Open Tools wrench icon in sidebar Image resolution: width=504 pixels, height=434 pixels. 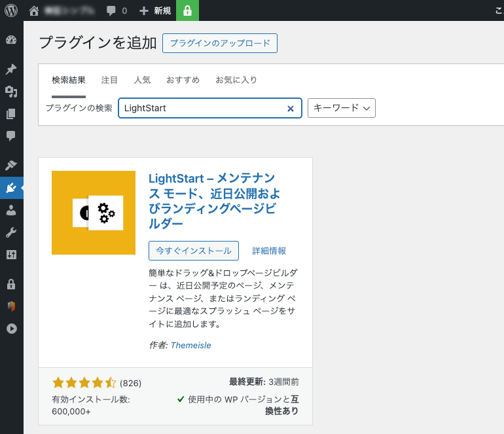coord(11,232)
